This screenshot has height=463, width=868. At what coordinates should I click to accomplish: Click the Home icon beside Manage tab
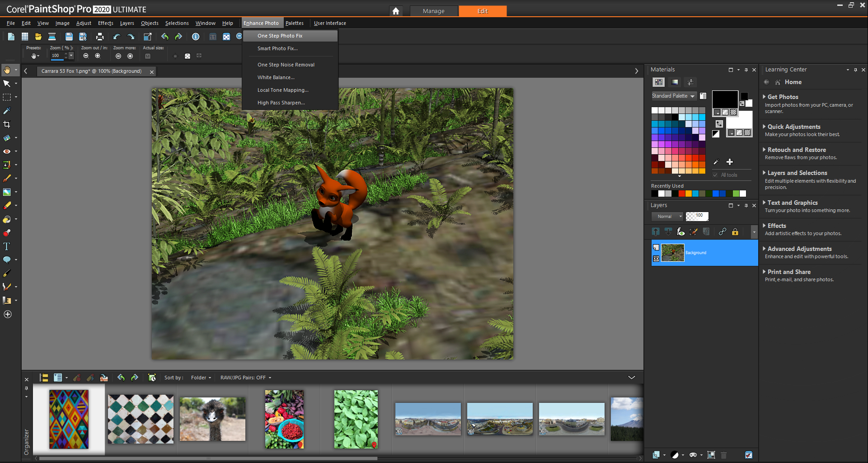click(396, 11)
